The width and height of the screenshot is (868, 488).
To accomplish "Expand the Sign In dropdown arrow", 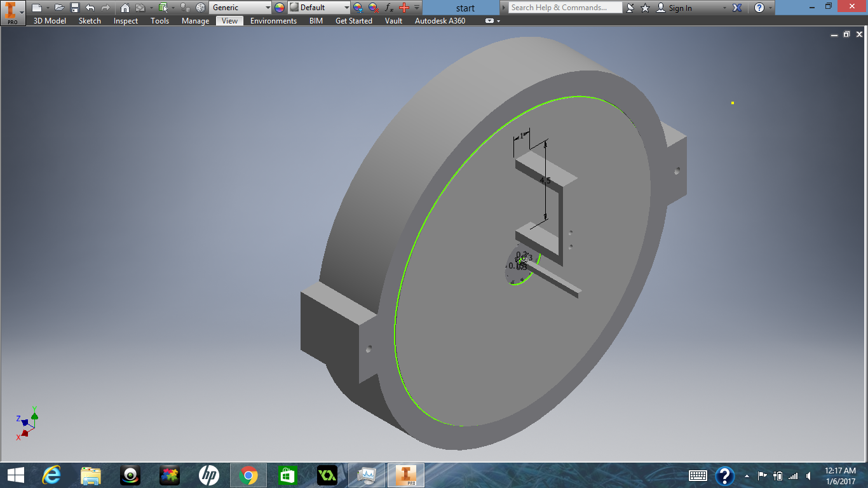I will pyautogui.click(x=724, y=8).
